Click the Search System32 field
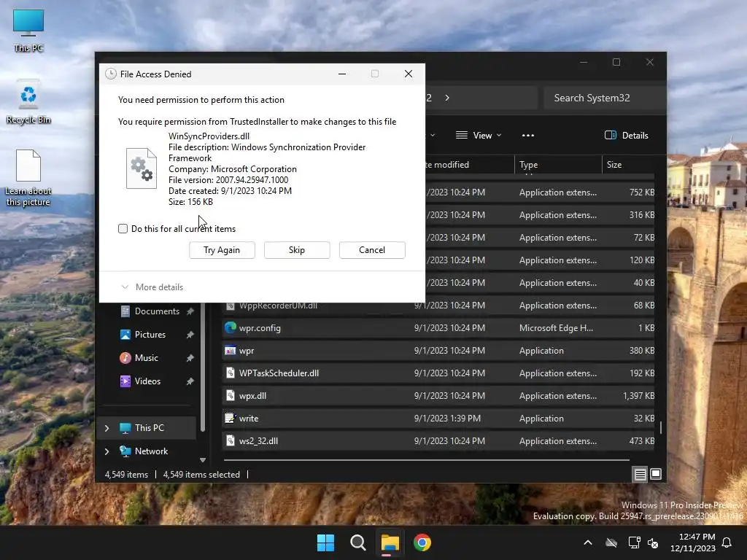 click(604, 98)
